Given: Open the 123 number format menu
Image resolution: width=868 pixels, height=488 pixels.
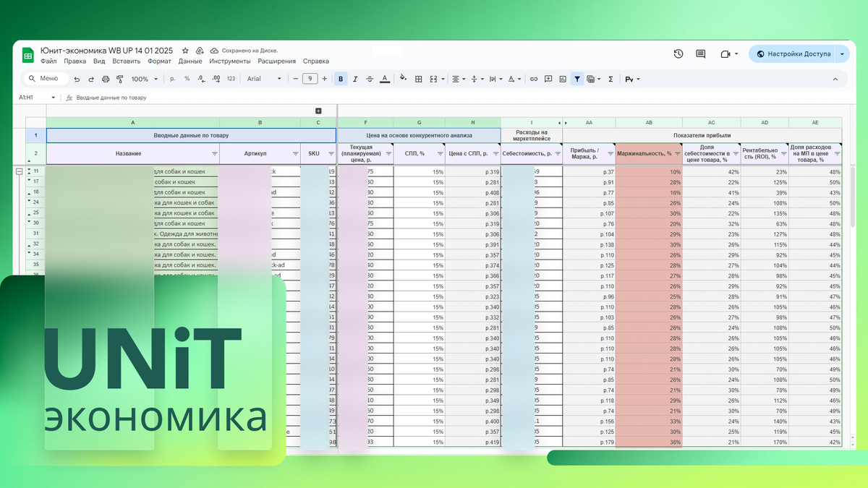Looking at the screenshot, I should pos(231,79).
